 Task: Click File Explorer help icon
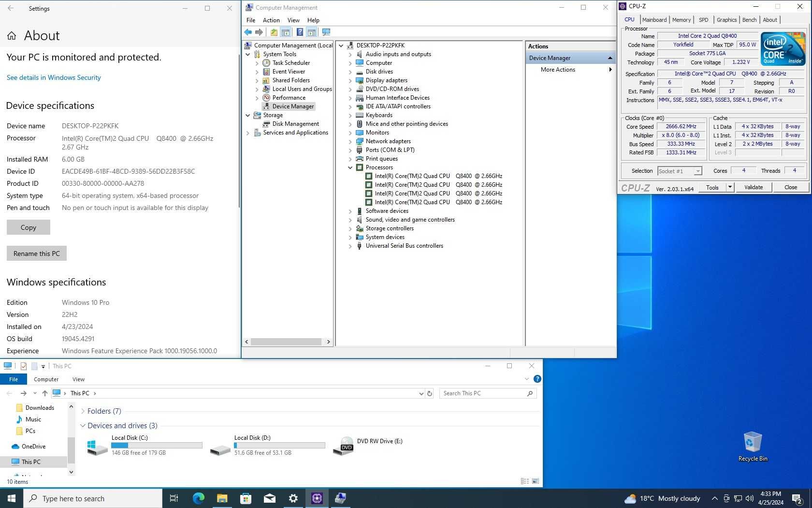[537, 379]
